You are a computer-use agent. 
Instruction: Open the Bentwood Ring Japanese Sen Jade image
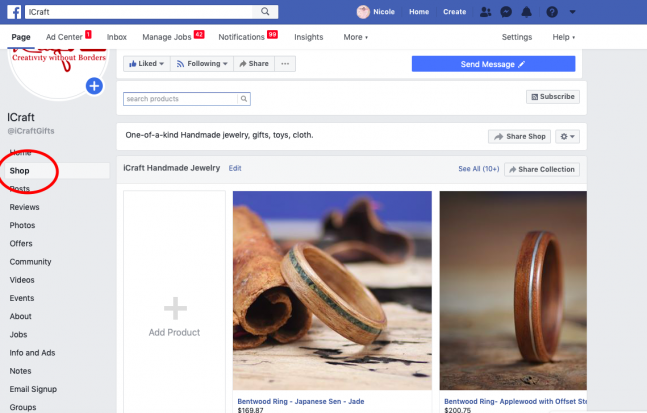pos(332,290)
